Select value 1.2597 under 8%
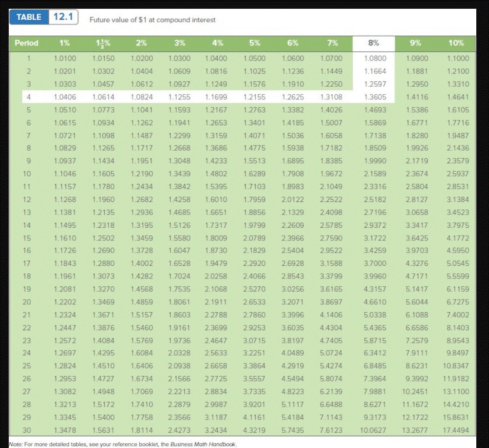The height and width of the screenshot is (448, 489). pos(375,84)
